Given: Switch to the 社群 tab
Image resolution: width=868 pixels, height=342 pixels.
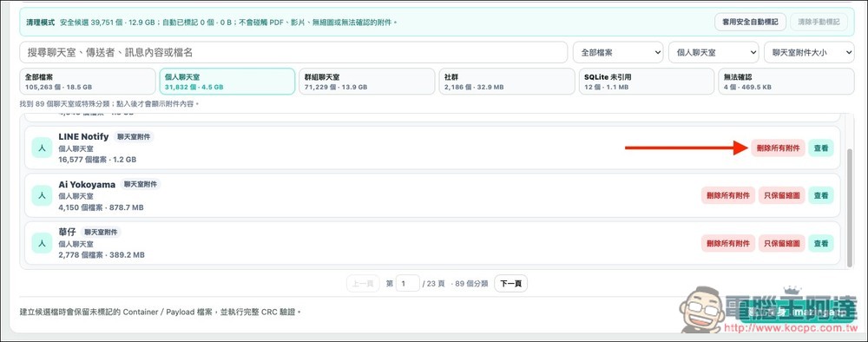Looking at the screenshot, I should (507, 82).
